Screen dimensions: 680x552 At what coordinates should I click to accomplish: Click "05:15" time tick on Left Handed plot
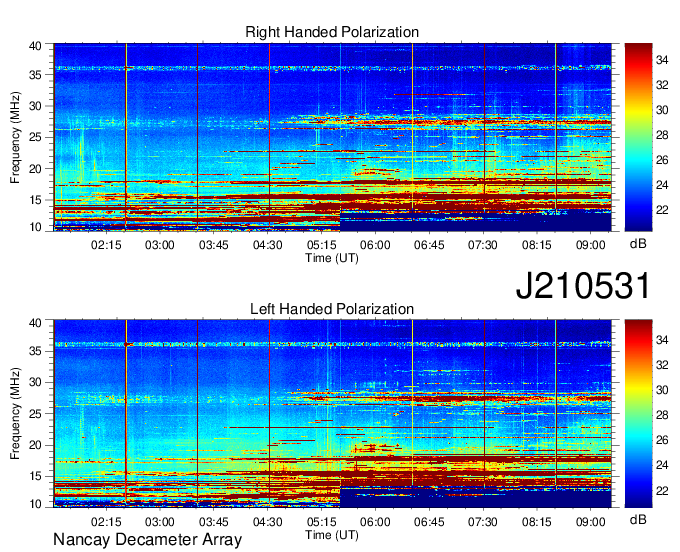[321, 522]
